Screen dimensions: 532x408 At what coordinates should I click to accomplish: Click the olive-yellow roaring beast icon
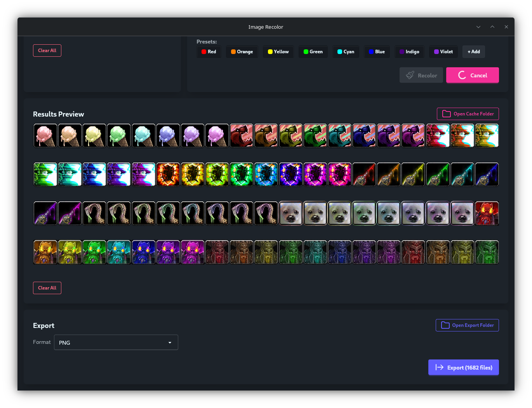pos(290,136)
